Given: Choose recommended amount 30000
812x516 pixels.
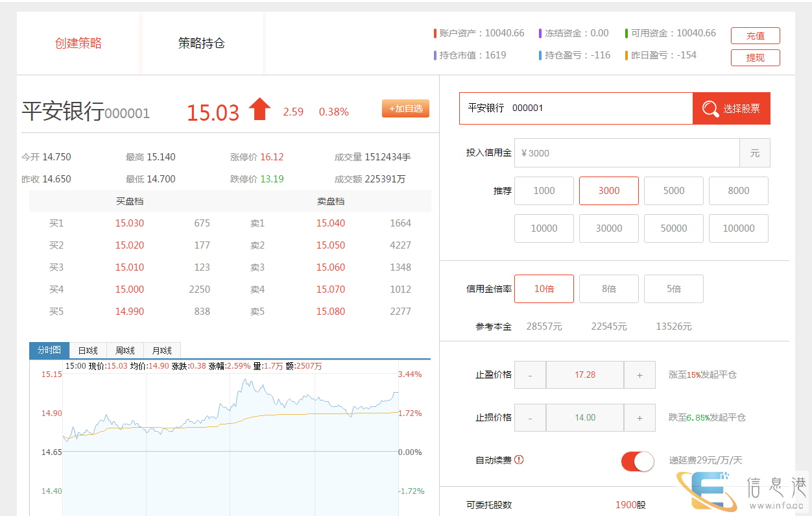Looking at the screenshot, I should pyautogui.click(x=609, y=228).
